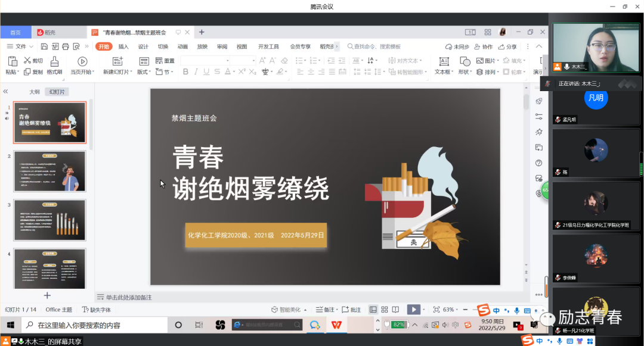644x346 pixels.
Task: Toggle the notes (备注) pane
Action: 325,310
